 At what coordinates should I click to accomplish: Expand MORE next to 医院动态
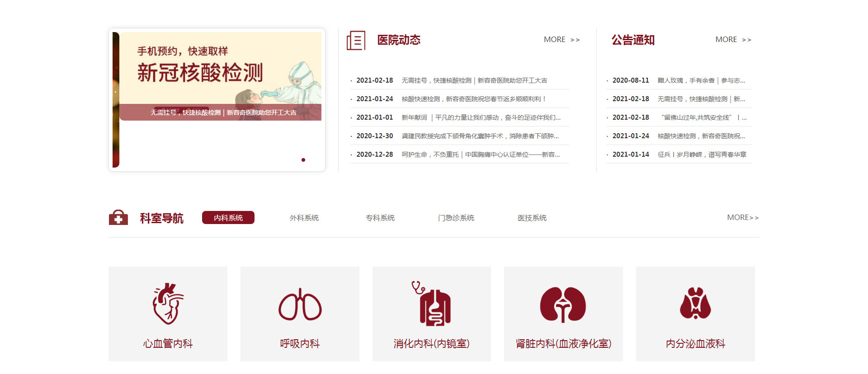click(x=561, y=40)
